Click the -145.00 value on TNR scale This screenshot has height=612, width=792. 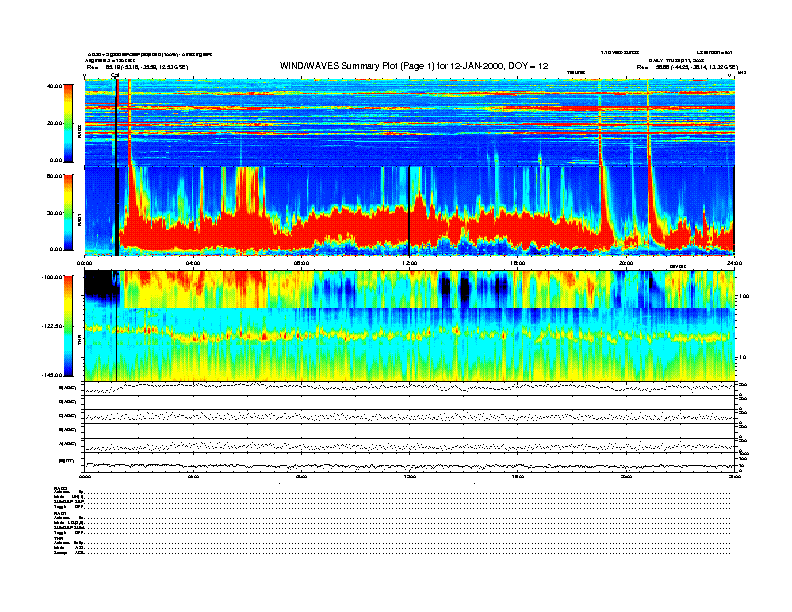coord(52,375)
